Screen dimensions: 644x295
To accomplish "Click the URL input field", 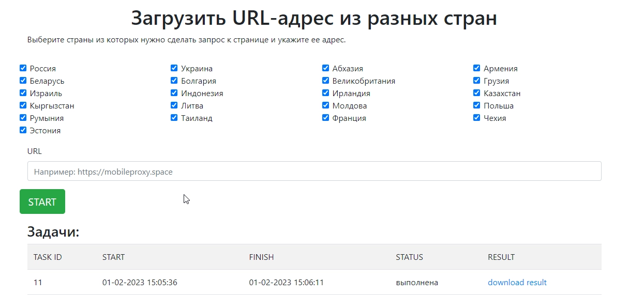I will (x=314, y=171).
